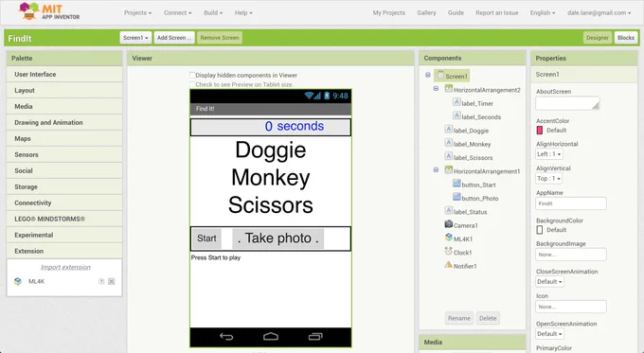Tap the phone preview back arrow icon
The height and width of the screenshot is (353, 644).
click(x=226, y=337)
